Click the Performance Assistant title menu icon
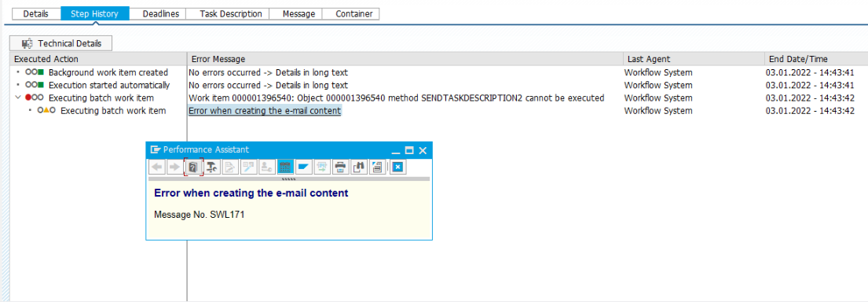Image resolution: width=868 pixels, height=302 pixels. [155, 149]
